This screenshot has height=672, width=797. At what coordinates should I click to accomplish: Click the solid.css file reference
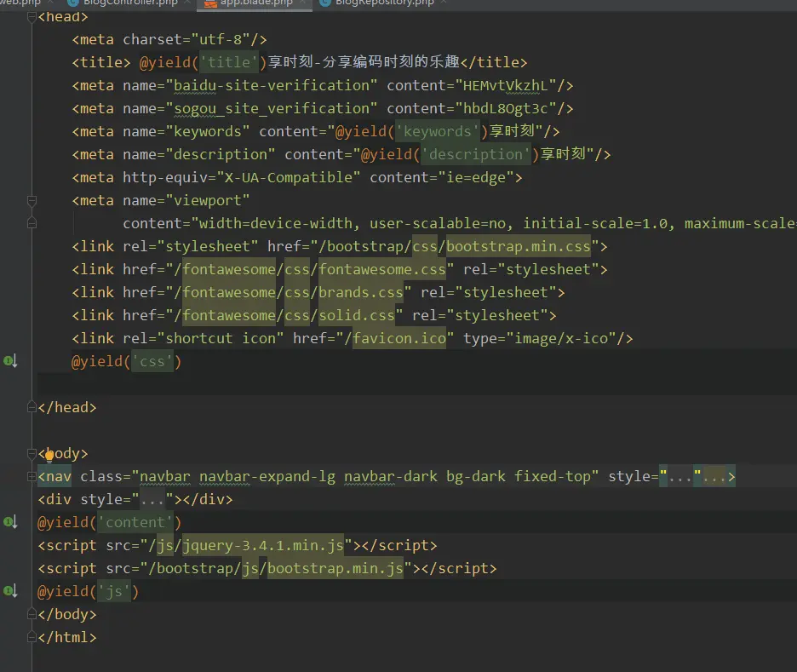pos(356,315)
